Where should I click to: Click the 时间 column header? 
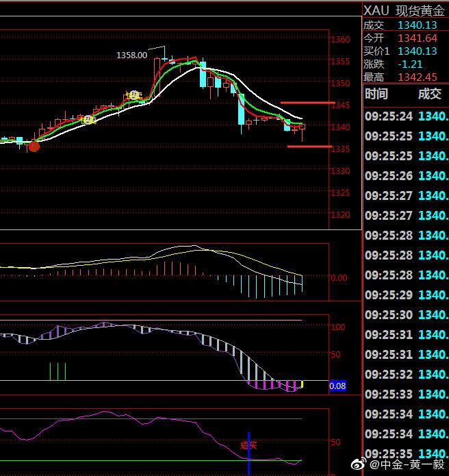click(376, 94)
